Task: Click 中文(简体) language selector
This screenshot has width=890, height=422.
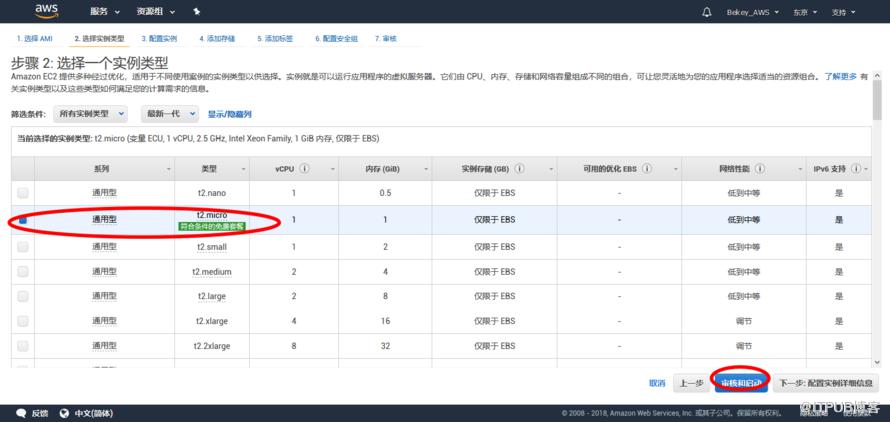Action: pyautogui.click(x=94, y=413)
